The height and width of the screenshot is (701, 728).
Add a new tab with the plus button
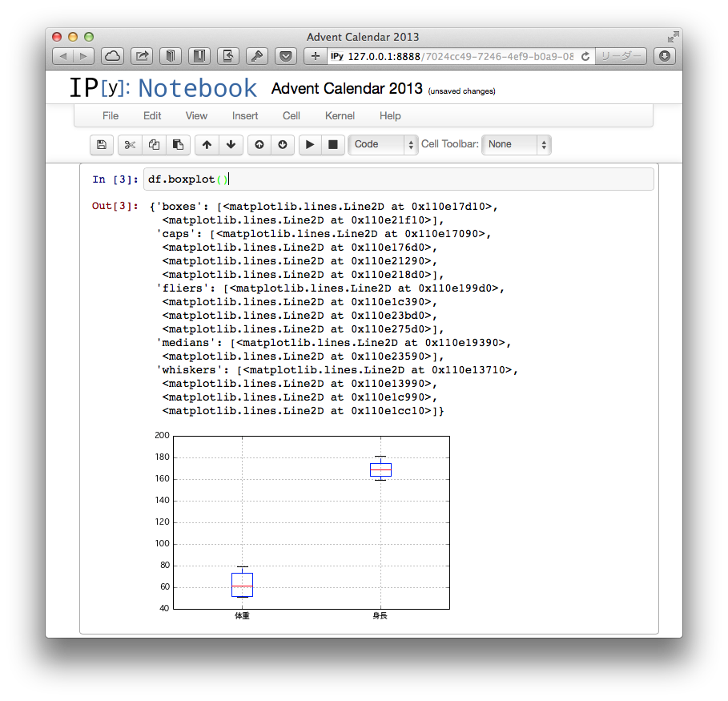[316, 56]
